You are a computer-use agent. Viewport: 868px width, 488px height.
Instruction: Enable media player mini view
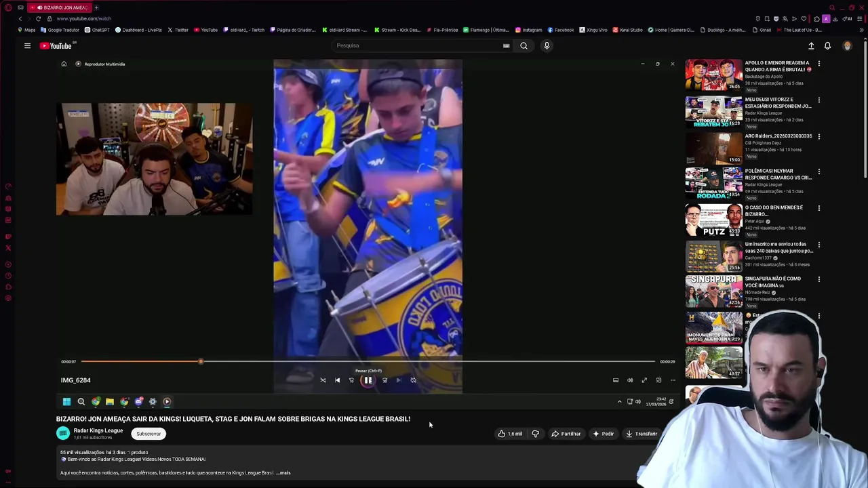[658, 380]
